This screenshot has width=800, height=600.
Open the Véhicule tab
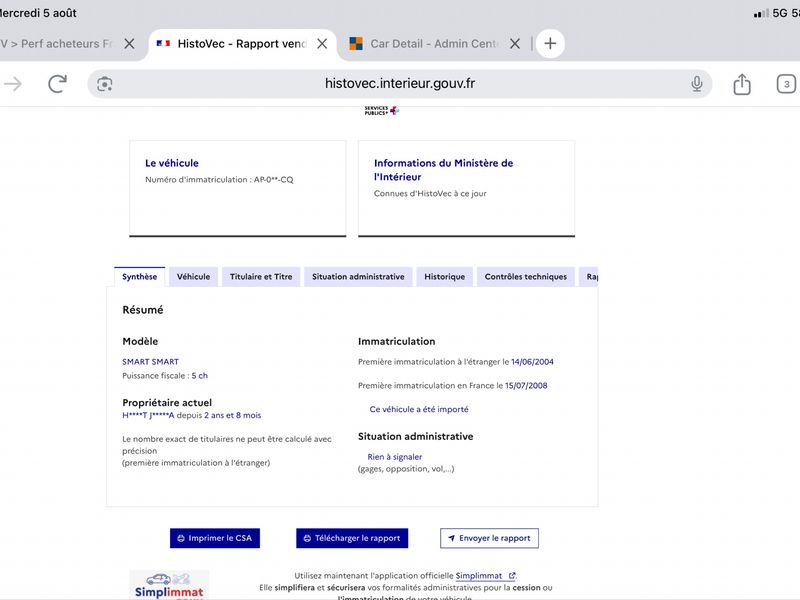tap(193, 277)
